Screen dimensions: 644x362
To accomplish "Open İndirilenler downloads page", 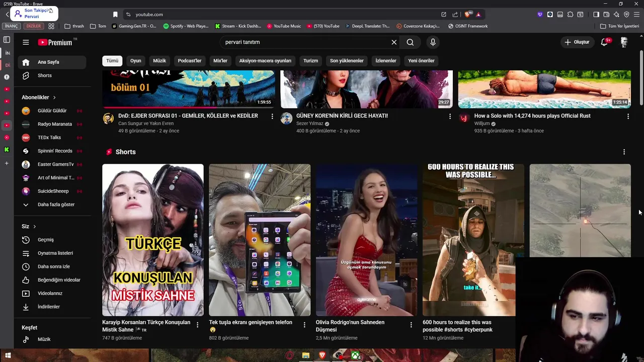I will tap(52, 307).
